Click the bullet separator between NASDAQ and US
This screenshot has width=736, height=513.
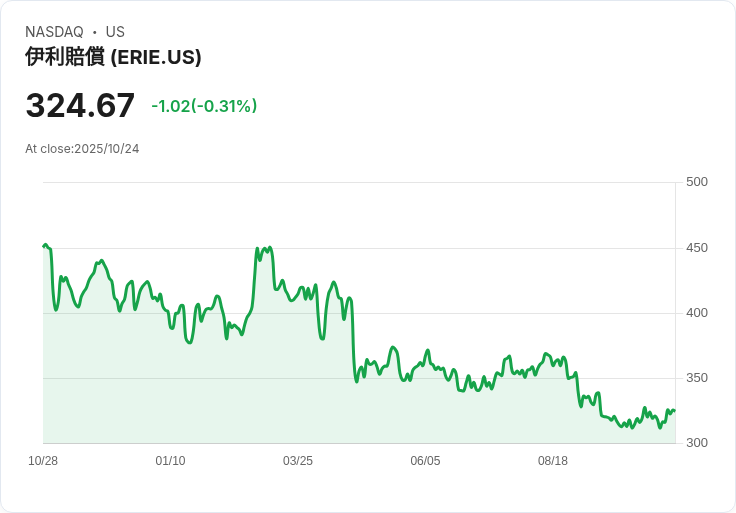(x=94, y=32)
